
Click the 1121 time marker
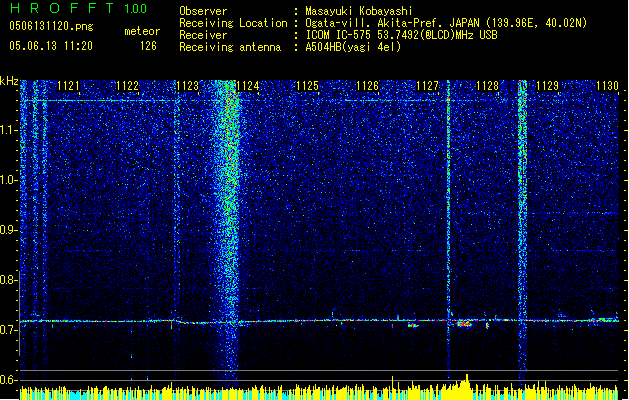click(68, 86)
